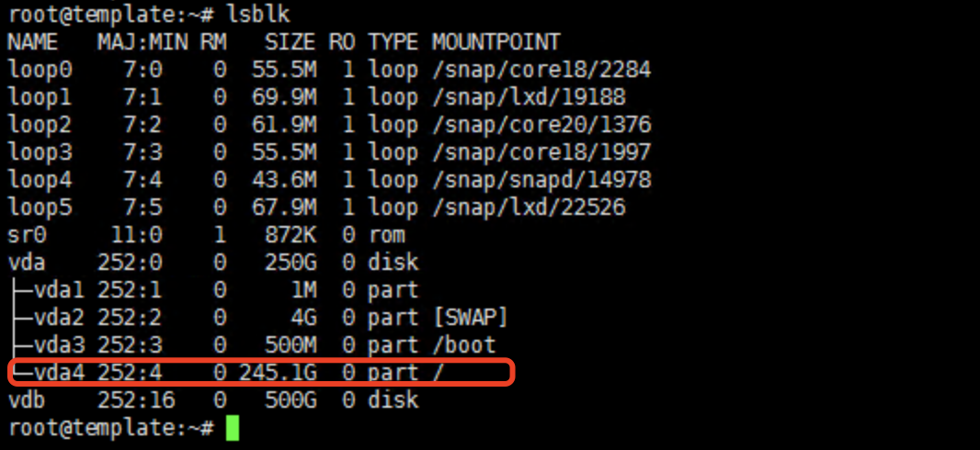Click the TYPE column header
980x450 pixels.
393,42
